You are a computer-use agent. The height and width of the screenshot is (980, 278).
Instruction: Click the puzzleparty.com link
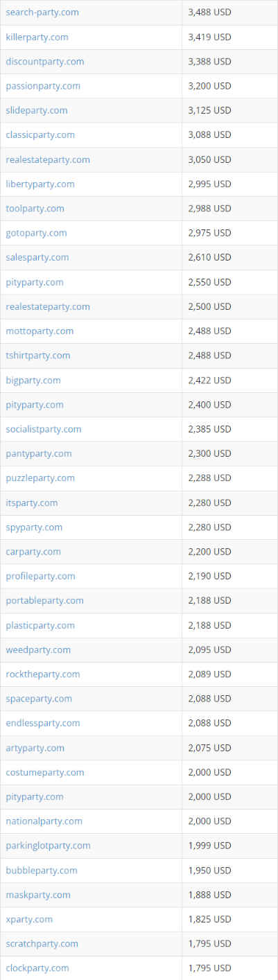tap(40, 478)
